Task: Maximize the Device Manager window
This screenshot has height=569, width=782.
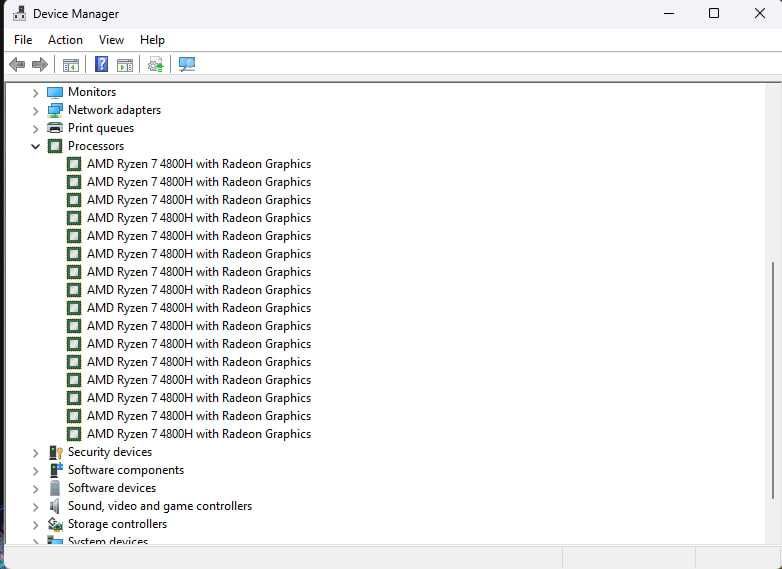Action: tap(714, 13)
